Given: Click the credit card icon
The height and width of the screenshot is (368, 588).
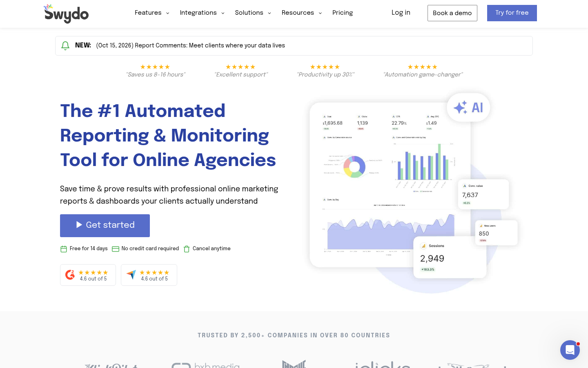Looking at the screenshot, I should [116, 249].
